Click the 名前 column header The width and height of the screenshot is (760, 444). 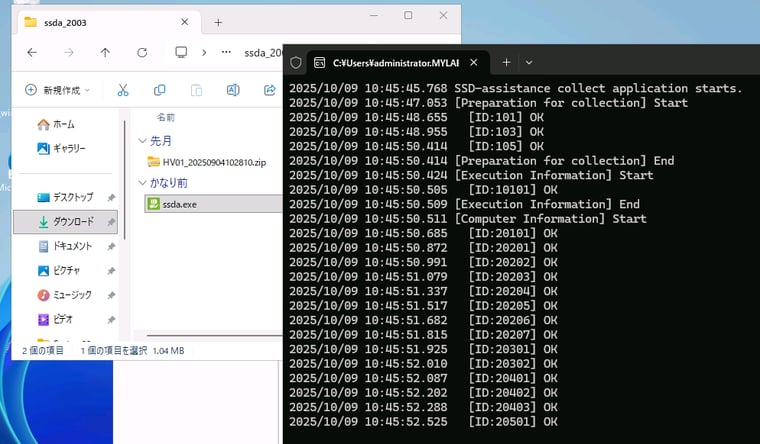[x=166, y=117]
